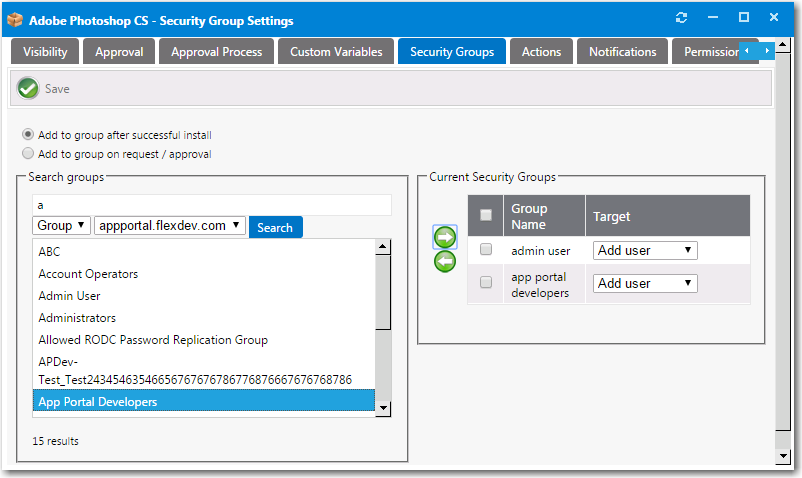Click the Search button
The width and height of the screenshot is (802, 478).
click(x=275, y=227)
